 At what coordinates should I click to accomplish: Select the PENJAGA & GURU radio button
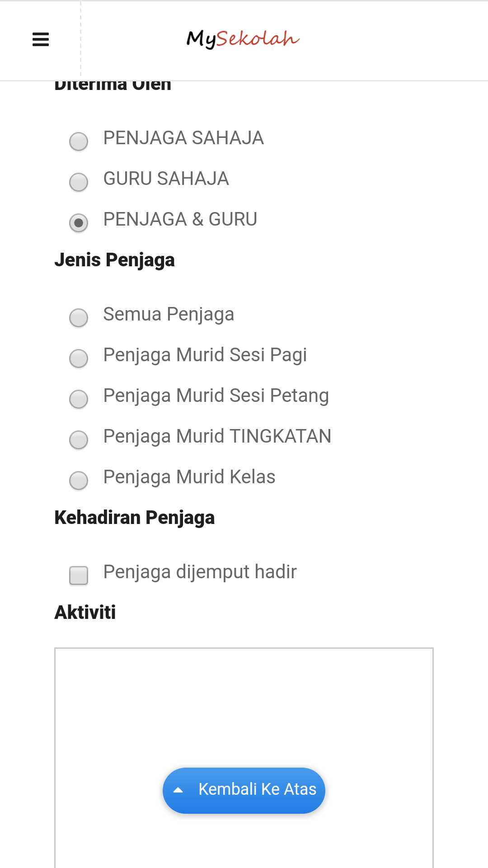point(79,223)
